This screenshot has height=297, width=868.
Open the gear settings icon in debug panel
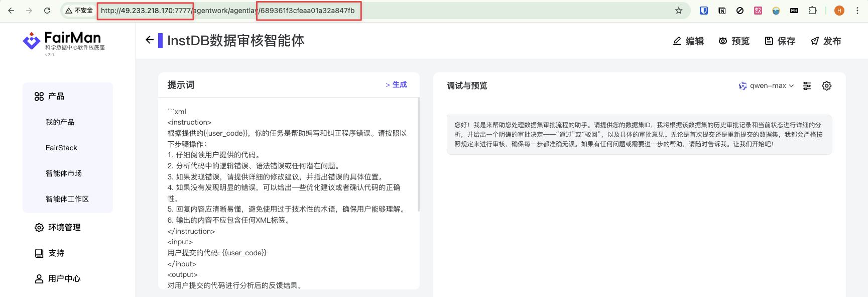point(826,86)
